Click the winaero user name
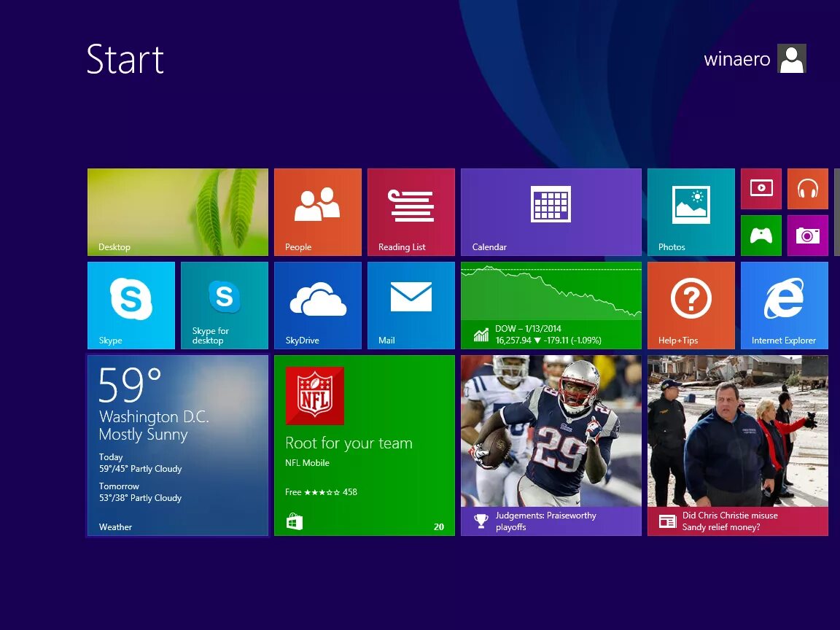The height and width of the screenshot is (630, 840). click(x=737, y=59)
